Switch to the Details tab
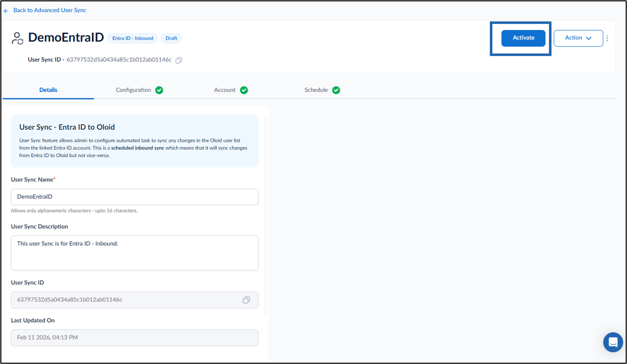The width and height of the screenshot is (627, 364). point(48,90)
